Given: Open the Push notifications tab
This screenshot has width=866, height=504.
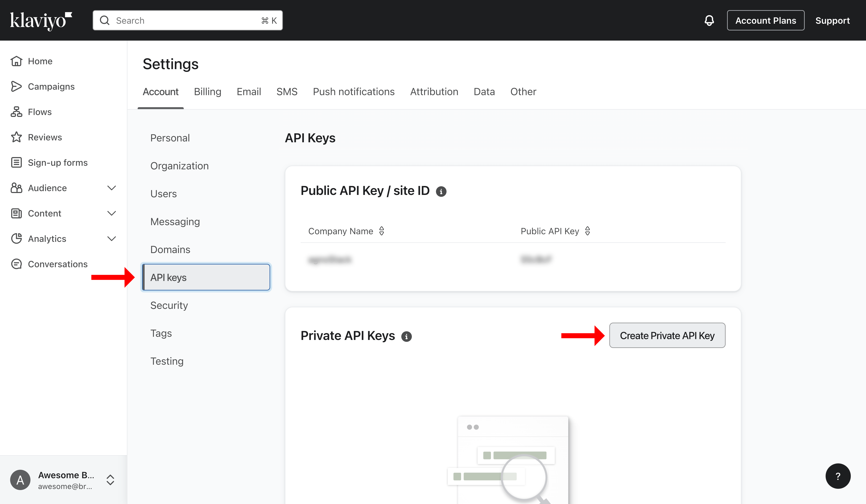Looking at the screenshot, I should coord(354,92).
